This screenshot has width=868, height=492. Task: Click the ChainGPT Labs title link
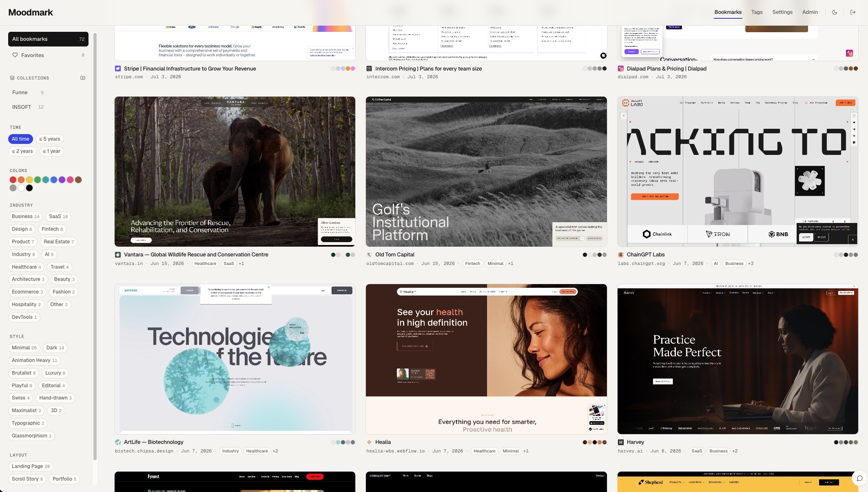pyautogui.click(x=646, y=254)
